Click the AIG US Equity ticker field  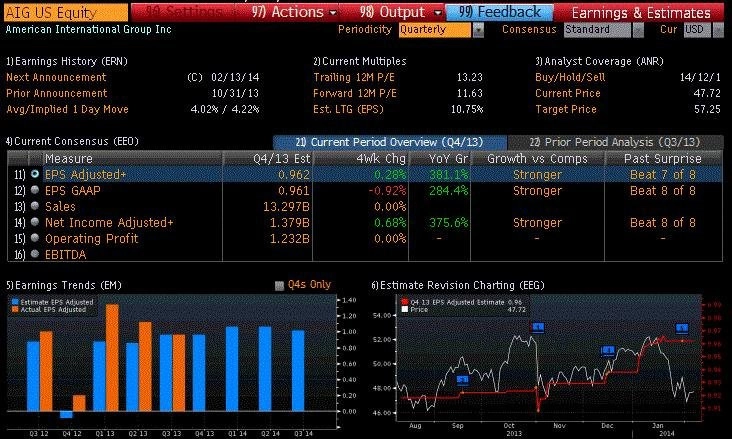pos(65,12)
